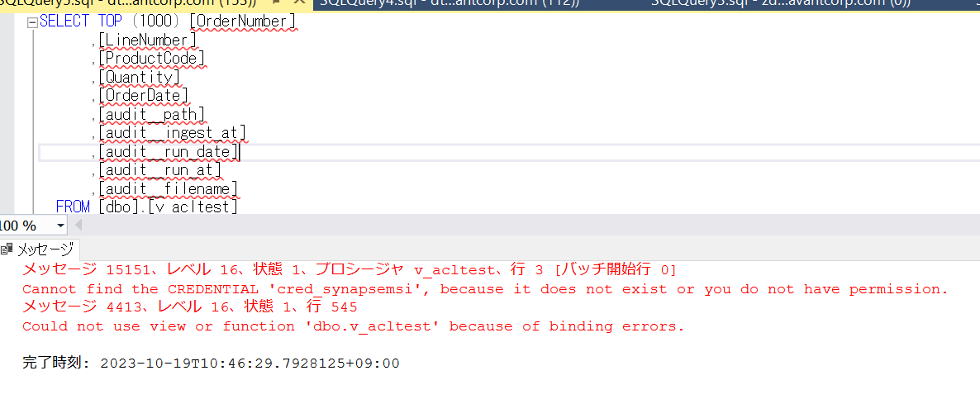Click the [OrderDate] column line
Image resolution: width=980 pixels, height=404 pixels.
[144, 96]
